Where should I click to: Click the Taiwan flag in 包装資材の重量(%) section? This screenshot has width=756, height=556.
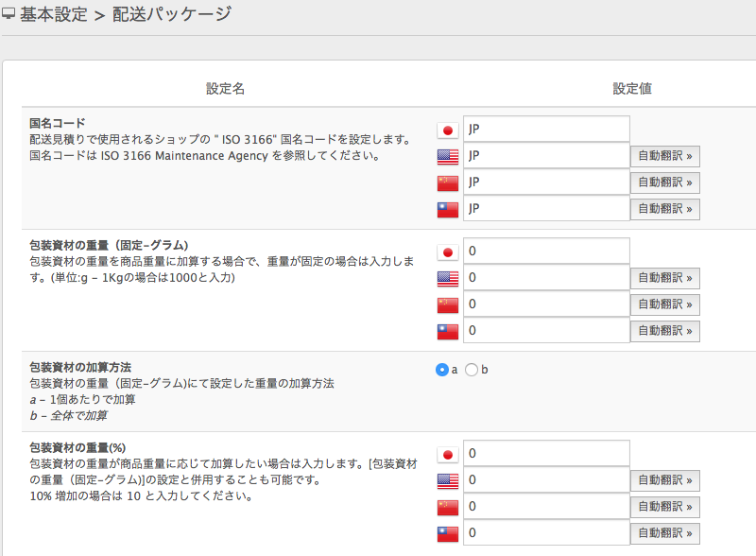point(448,534)
